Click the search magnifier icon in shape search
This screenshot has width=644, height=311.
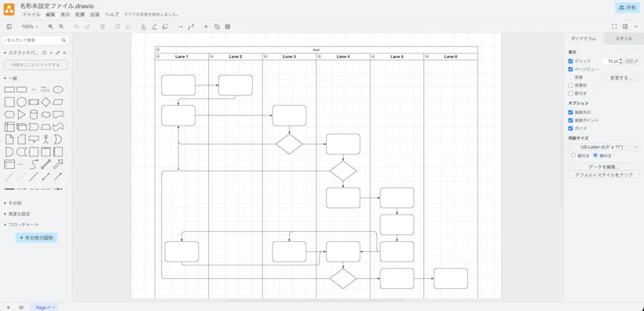pos(64,40)
